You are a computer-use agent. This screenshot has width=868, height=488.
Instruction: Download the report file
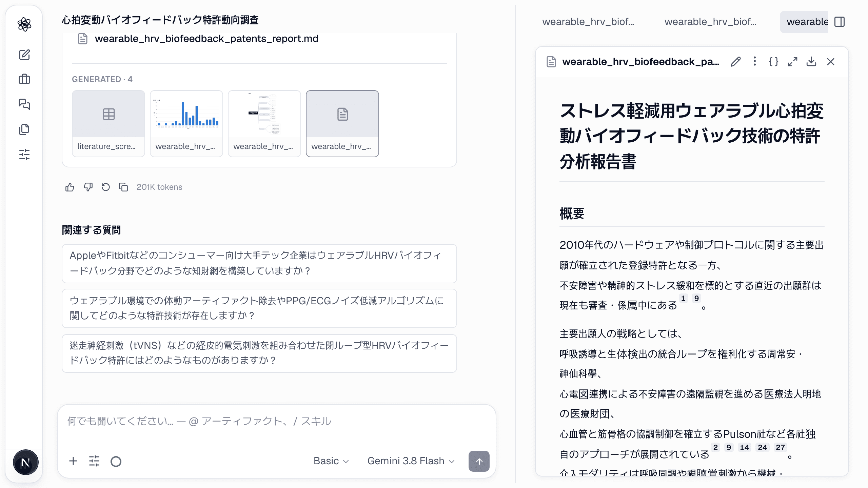811,62
